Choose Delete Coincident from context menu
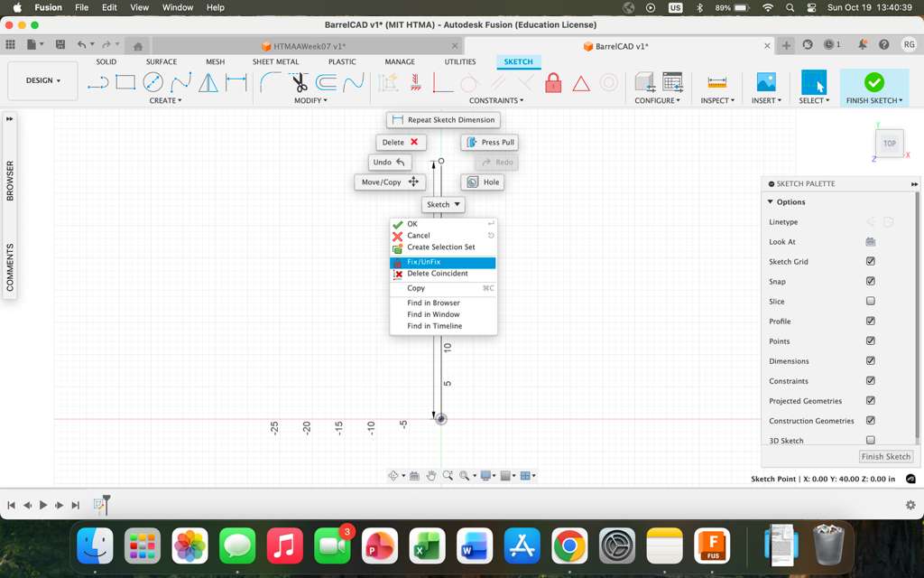 tap(437, 274)
